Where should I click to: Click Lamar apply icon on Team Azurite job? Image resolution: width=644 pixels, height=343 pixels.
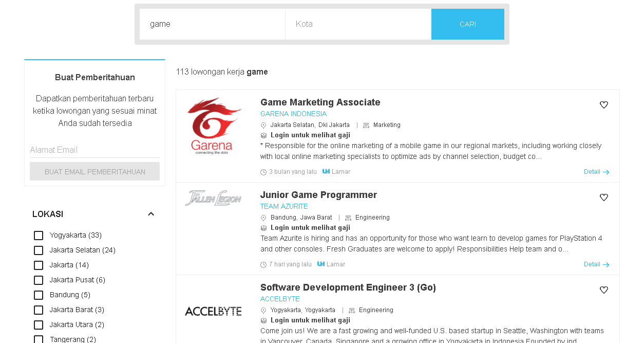(321, 264)
